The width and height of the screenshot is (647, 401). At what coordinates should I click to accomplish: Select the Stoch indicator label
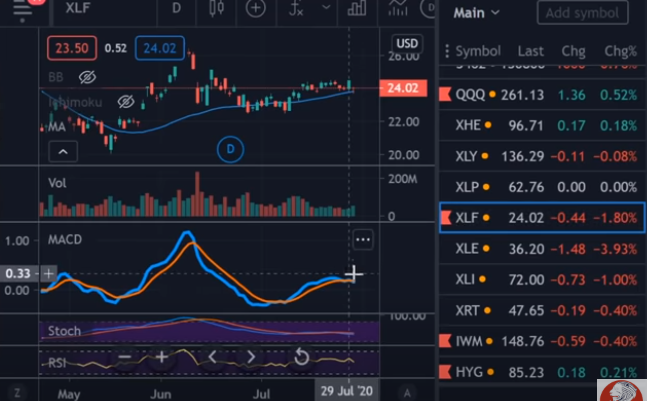pyautogui.click(x=64, y=331)
